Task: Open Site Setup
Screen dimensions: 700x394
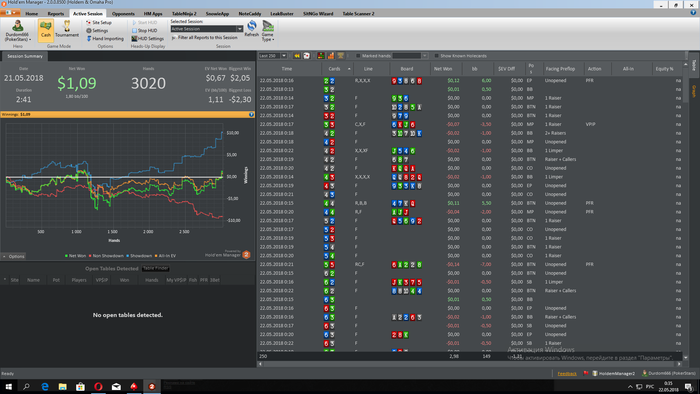Action: 99,22
